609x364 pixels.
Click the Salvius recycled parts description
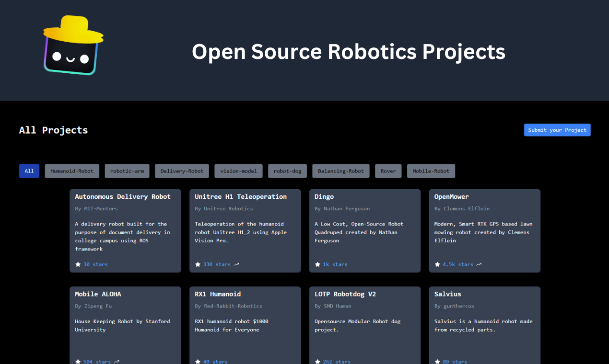[x=483, y=325]
